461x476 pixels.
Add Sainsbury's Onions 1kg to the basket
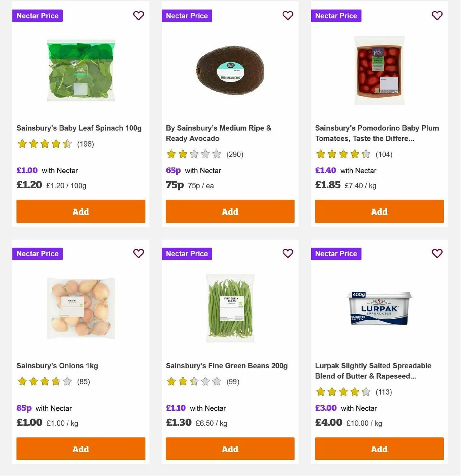pyautogui.click(x=81, y=449)
